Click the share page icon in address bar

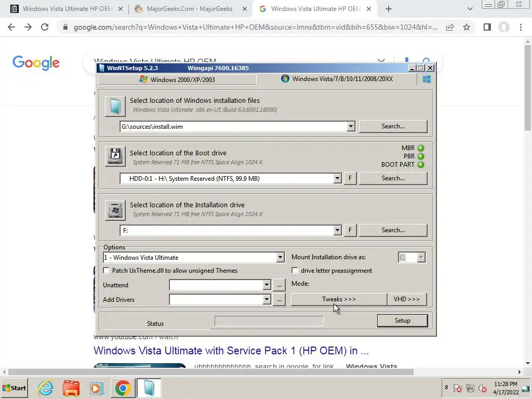[x=450, y=27]
